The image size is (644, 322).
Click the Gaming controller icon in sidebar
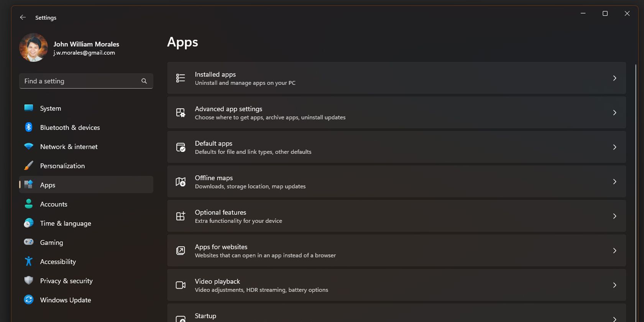[x=28, y=242]
